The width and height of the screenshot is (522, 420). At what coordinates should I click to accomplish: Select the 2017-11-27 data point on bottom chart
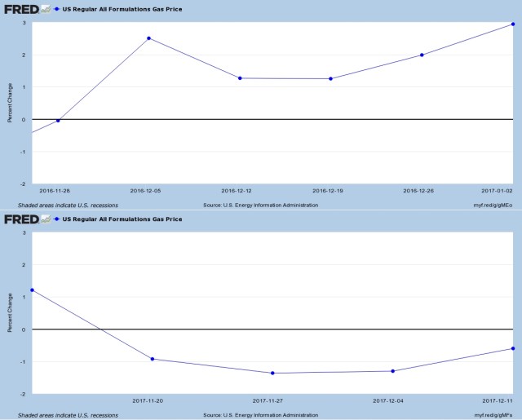273,374
